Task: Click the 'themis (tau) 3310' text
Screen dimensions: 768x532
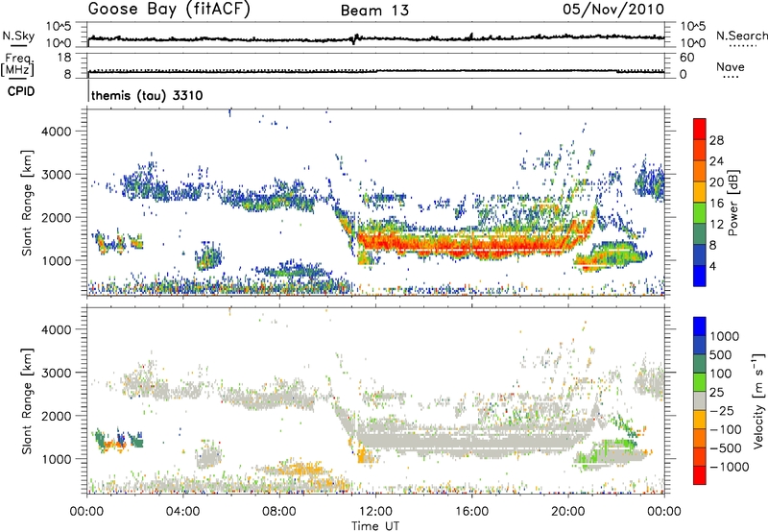Action: [x=147, y=95]
